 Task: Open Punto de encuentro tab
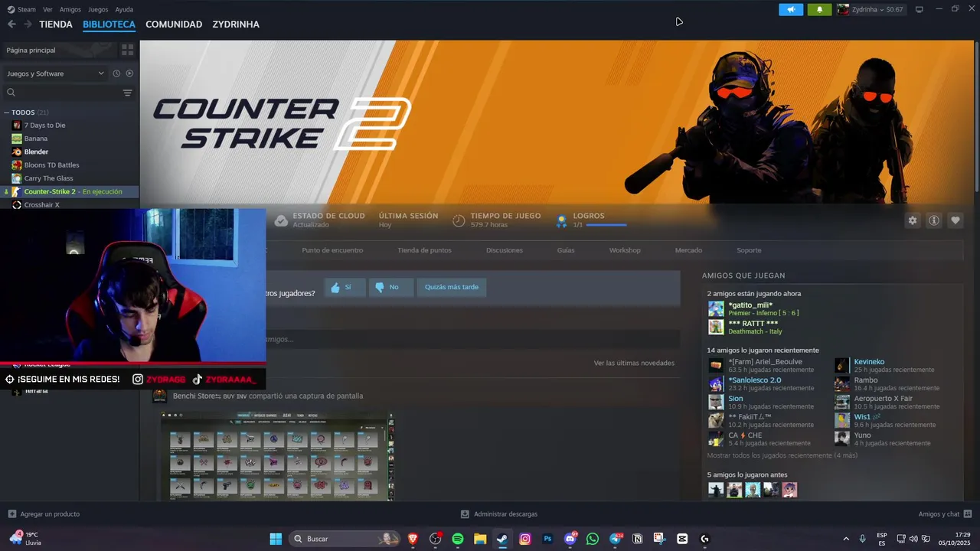tap(332, 250)
